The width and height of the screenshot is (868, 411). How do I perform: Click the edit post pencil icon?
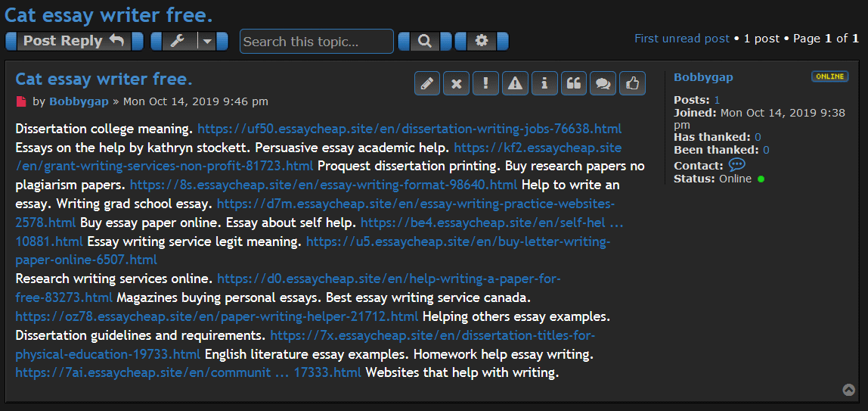point(427,84)
